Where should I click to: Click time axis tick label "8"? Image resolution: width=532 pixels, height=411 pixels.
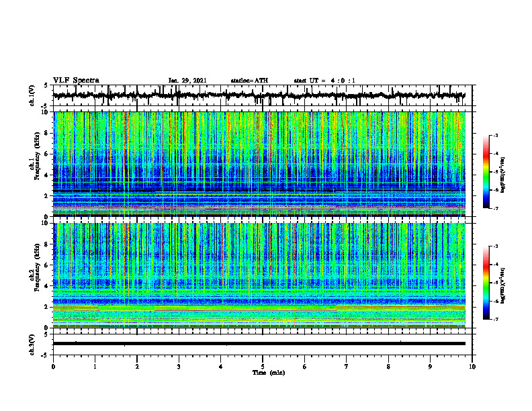point(388,367)
